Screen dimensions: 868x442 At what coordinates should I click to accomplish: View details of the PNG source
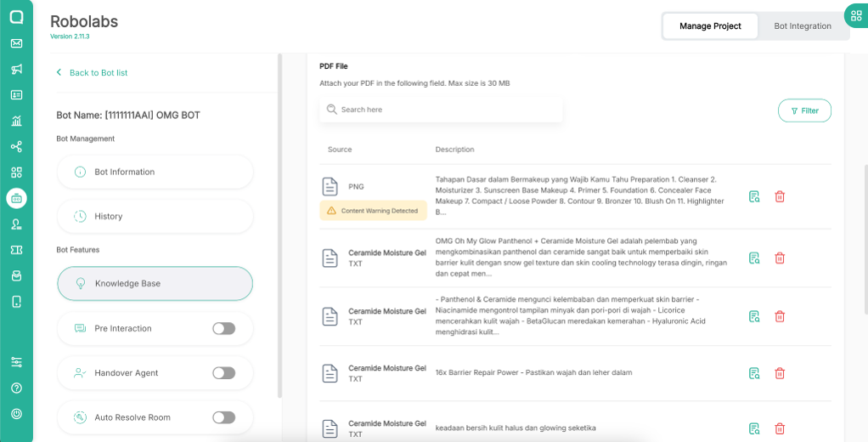click(x=754, y=196)
